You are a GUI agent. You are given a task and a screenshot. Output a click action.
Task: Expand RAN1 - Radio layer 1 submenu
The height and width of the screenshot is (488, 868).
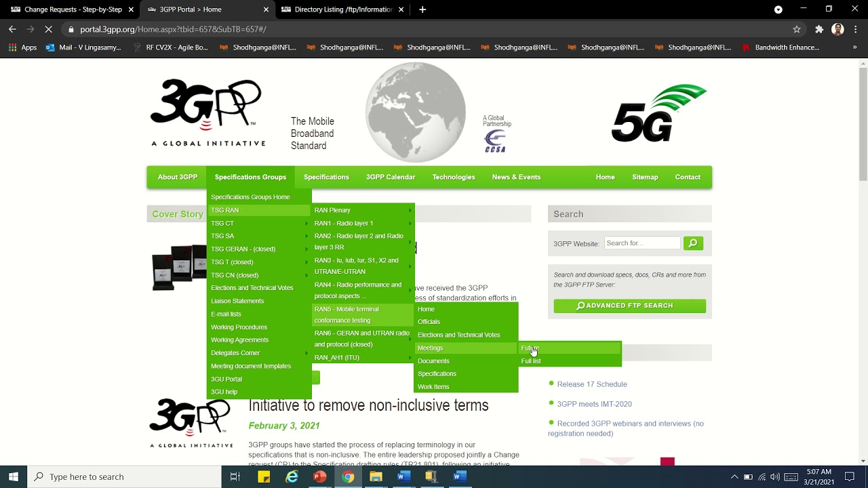(363, 223)
